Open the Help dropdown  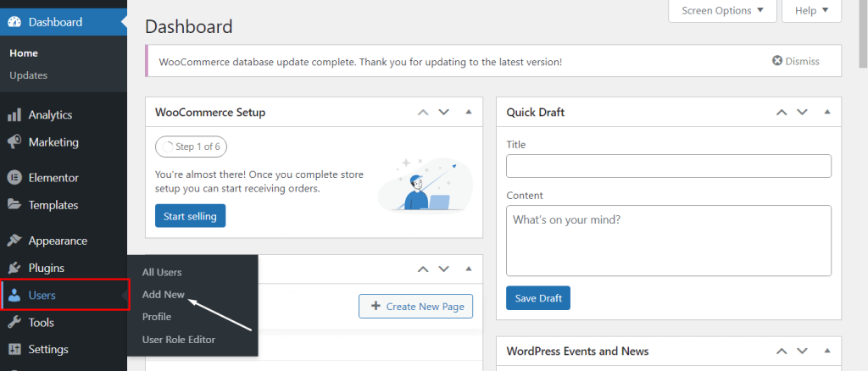coord(811,10)
